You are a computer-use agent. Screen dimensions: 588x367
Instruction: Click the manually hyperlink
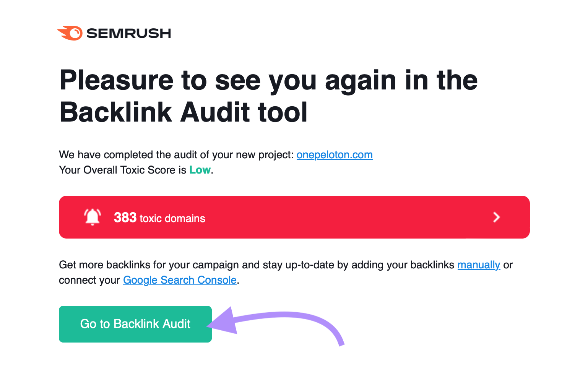(479, 265)
